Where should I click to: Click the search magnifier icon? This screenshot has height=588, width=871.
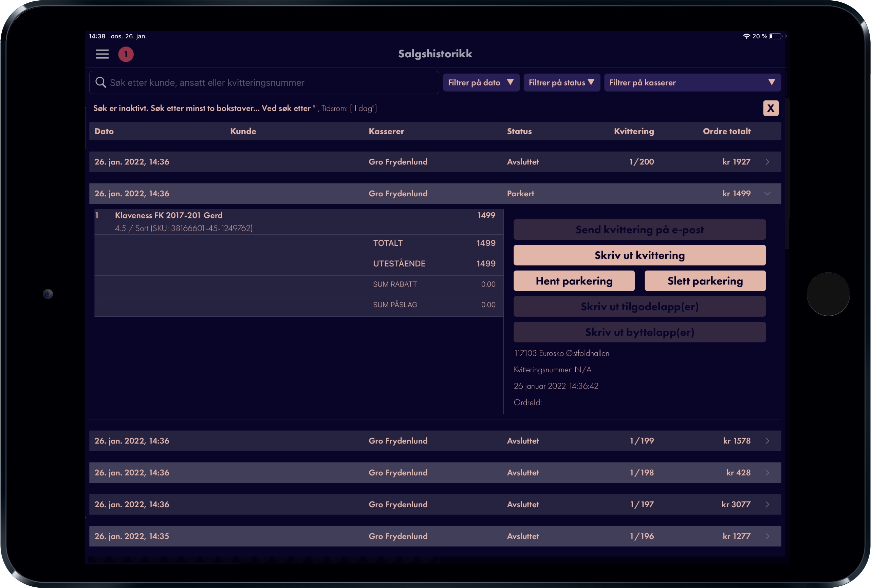click(x=100, y=82)
